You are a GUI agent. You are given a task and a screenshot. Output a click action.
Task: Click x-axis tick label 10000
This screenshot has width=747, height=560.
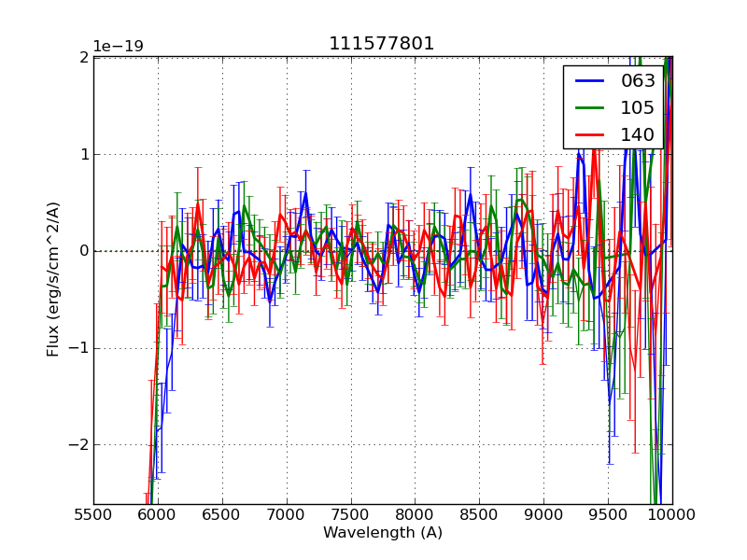point(671,513)
